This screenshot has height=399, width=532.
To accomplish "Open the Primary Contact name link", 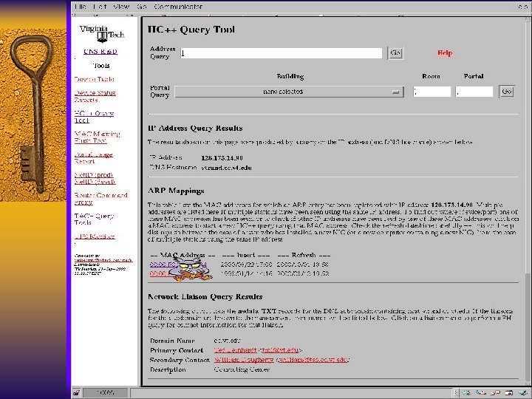I will point(235,350).
